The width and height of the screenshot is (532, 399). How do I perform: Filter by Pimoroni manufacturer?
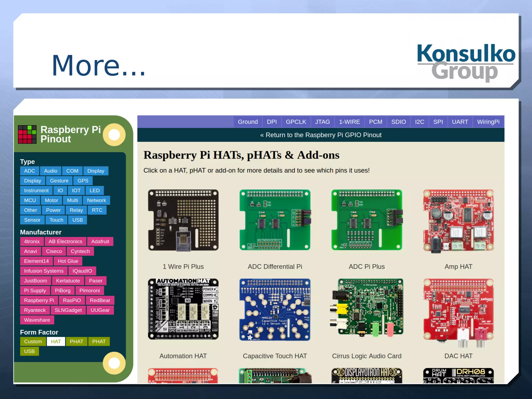click(90, 291)
